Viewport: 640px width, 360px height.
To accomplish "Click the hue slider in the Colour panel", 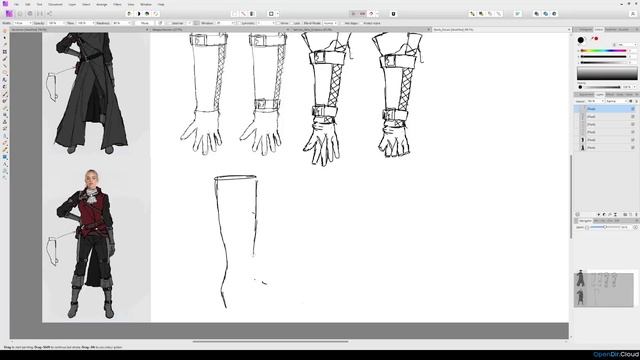I will tap(603, 51).
